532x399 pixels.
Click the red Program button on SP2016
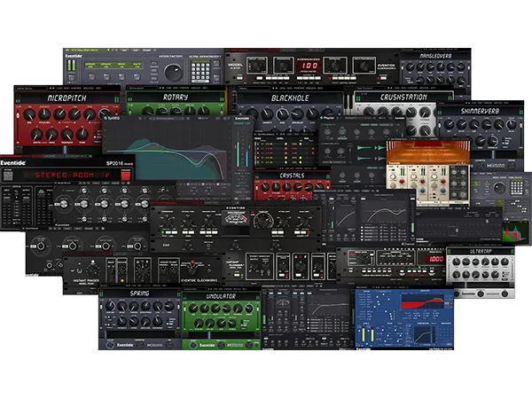[x=126, y=175]
